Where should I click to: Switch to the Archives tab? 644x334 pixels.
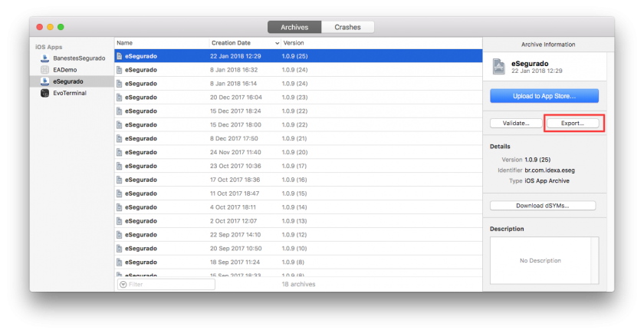pyautogui.click(x=294, y=27)
